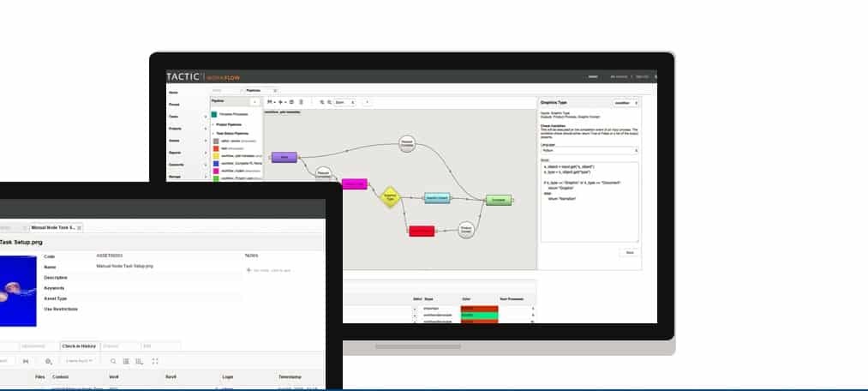Click the plus add-node icon in the pipeline toolbar
This screenshot has height=391, width=868.
pyautogui.click(x=282, y=102)
